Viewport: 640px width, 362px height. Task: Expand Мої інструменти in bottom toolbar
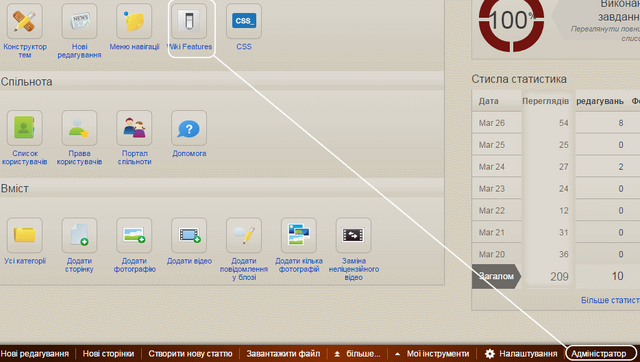pos(432,354)
